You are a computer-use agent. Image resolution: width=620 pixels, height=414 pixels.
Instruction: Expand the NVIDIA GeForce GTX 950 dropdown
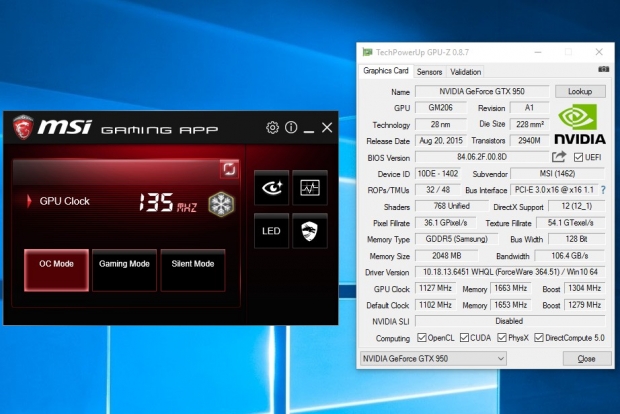[433, 359]
